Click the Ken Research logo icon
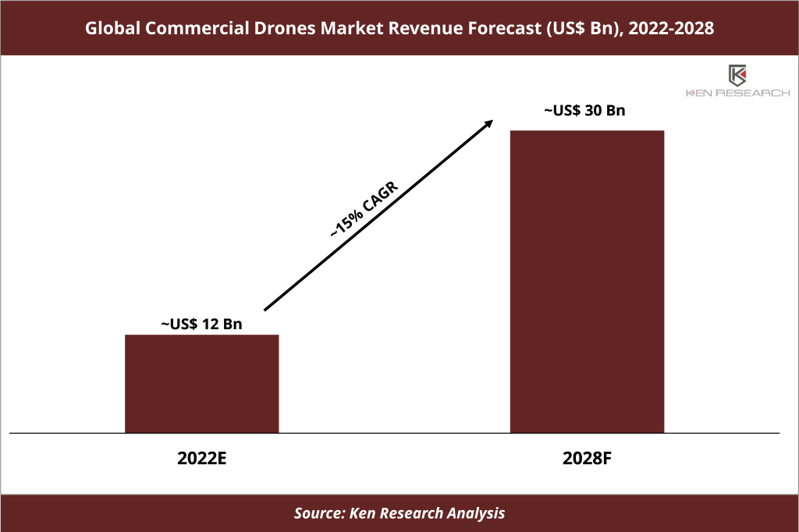This screenshot has width=799, height=532. [x=737, y=76]
